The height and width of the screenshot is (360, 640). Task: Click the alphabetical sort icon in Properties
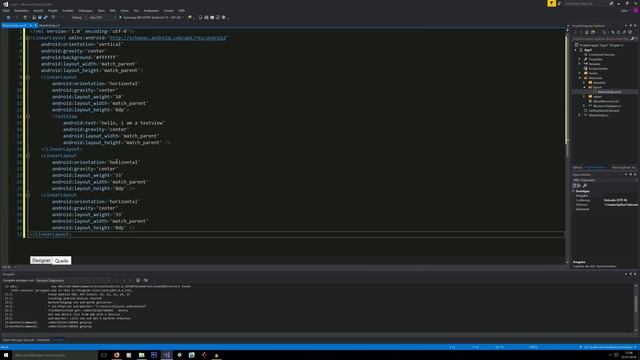tap(579, 186)
